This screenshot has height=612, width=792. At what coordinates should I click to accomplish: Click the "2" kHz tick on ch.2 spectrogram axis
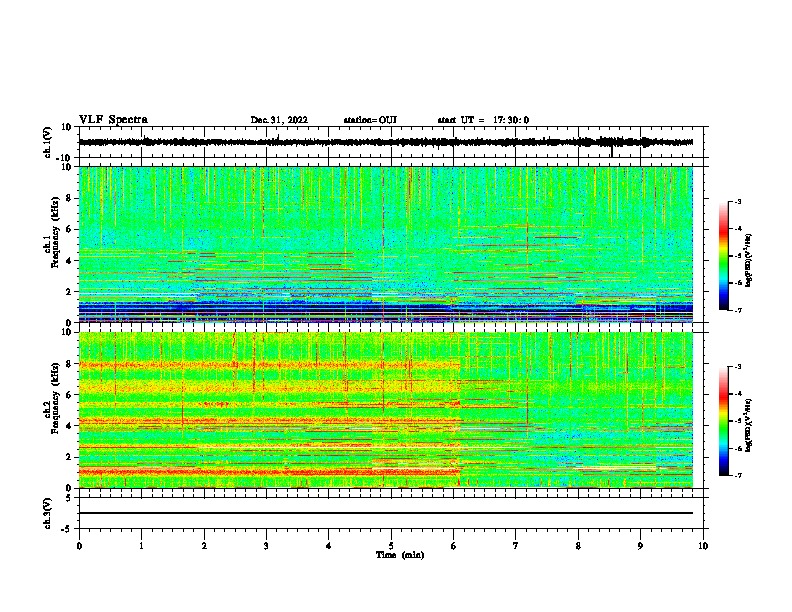tap(69, 457)
